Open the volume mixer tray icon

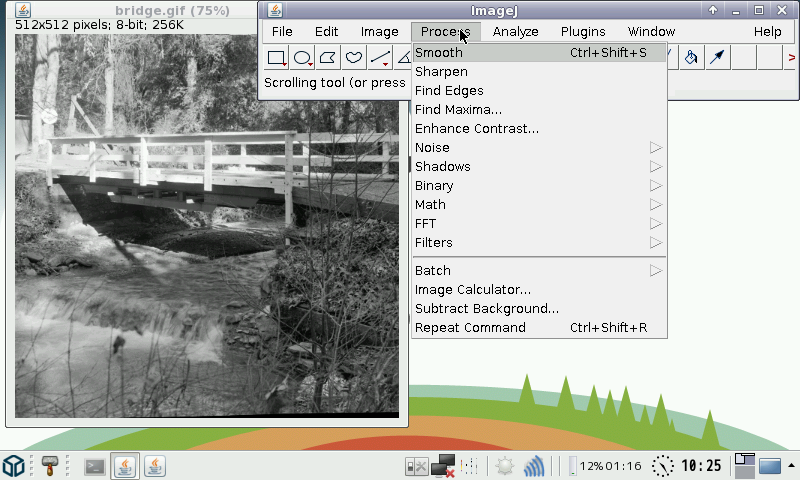point(469,466)
